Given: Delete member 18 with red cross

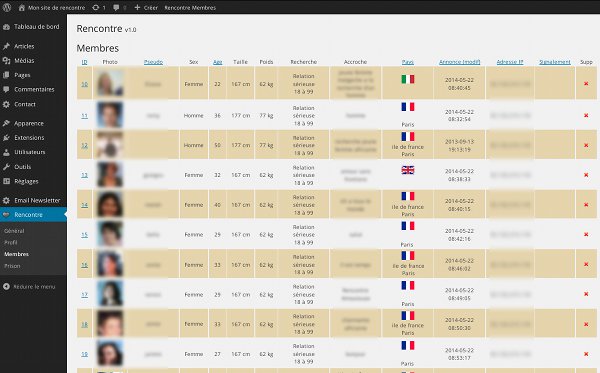Looking at the screenshot, I should 586,324.
